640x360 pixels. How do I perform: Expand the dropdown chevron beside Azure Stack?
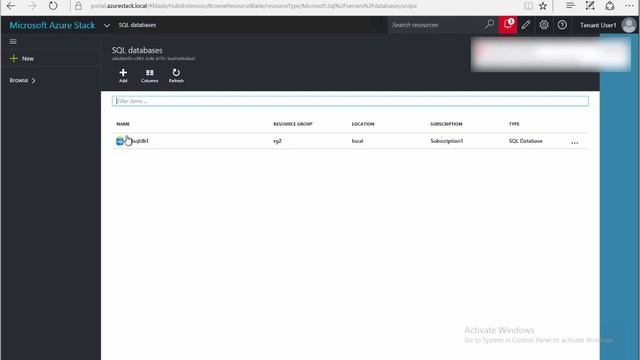tap(107, 25)
